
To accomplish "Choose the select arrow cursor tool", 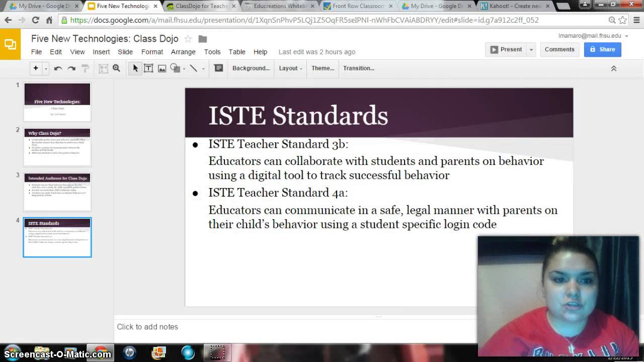I will 135,68.
